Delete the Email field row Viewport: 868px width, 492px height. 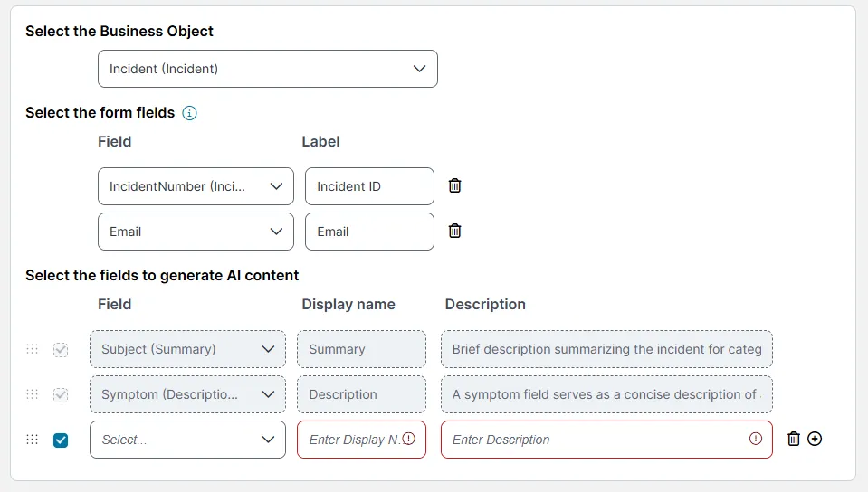[x=454, y=231]
